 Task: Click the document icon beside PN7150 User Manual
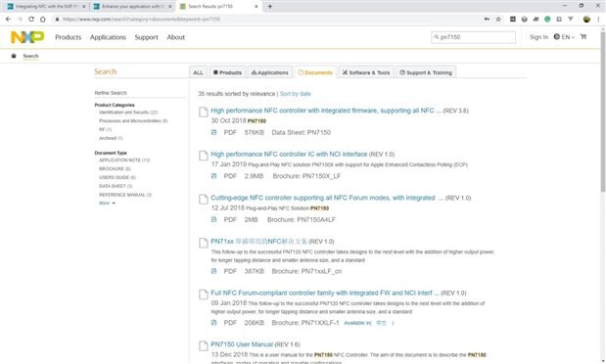(x=204, y=345)
